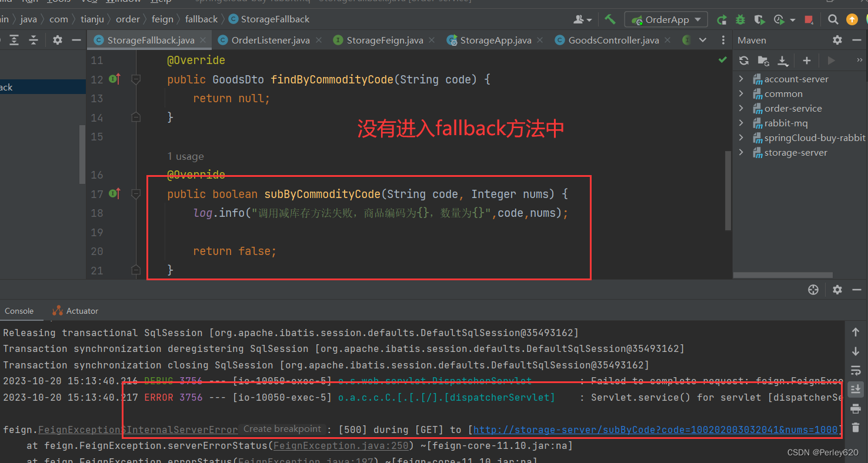Expand common Maven module
The image size is (868, 463).
point(742,93)
